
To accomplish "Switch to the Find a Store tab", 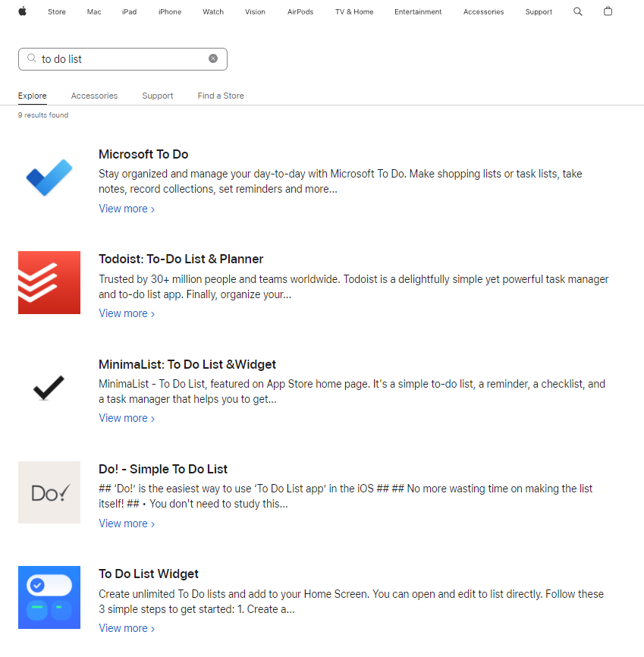I will (x=221, y=96).
